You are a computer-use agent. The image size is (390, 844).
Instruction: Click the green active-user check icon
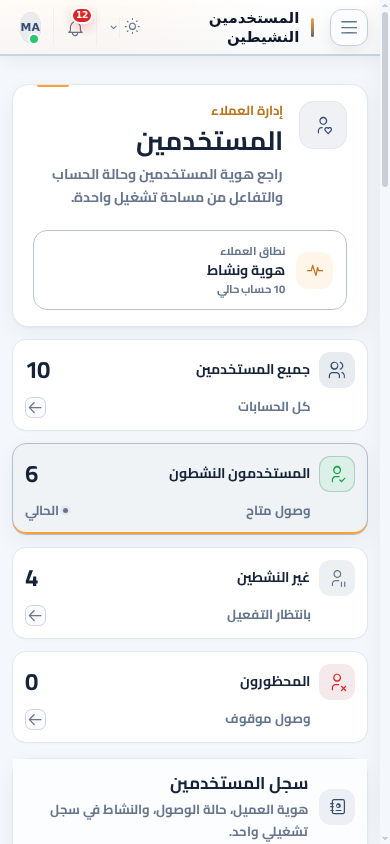tap(337, 474)
